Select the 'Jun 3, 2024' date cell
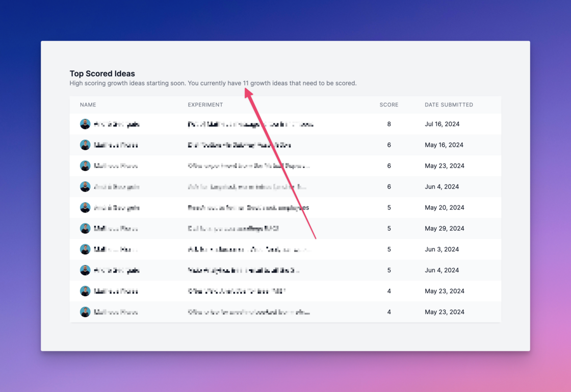The image size is (571, 392). [x=442, y=249]
